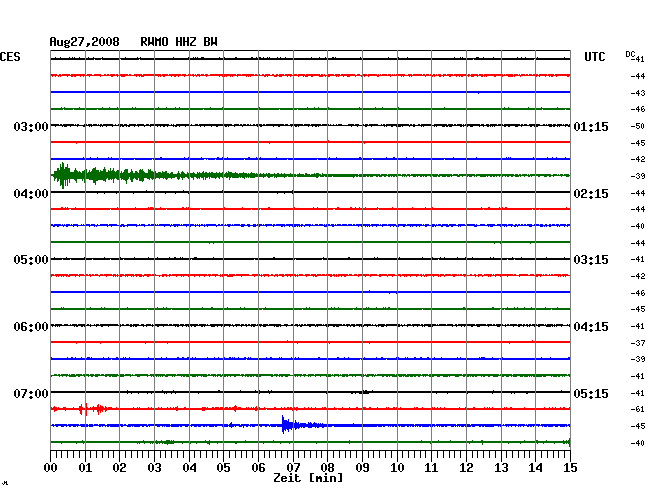Click the 03:15 UTC time label
Screen dimensions: 650x494
coord(591,260)
